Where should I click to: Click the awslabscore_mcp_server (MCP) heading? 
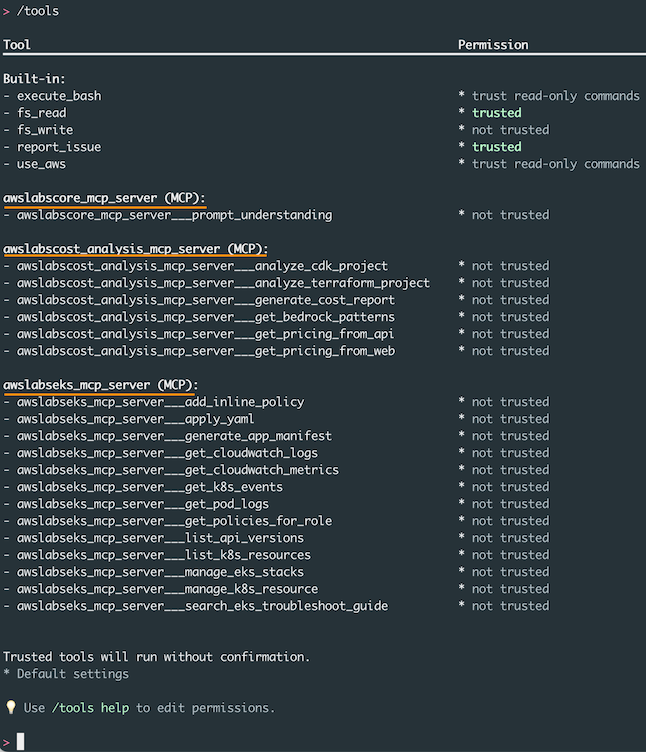coord(104,198)
